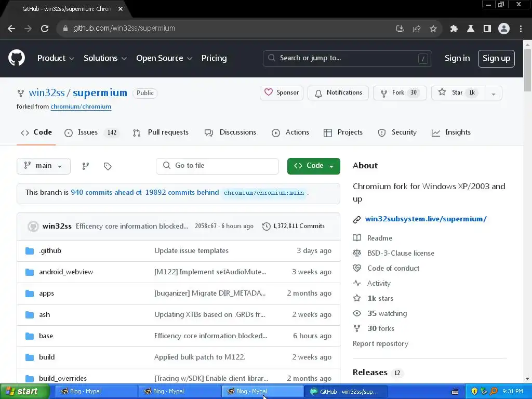532x399 pixels.
Task: Click the Chrome labs flask icon
Action: coord(471,29)
